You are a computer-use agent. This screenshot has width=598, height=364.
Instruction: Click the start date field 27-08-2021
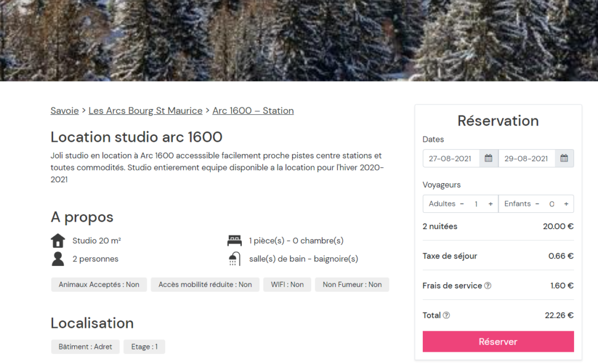pyautogui.click(x=451, y=159)
